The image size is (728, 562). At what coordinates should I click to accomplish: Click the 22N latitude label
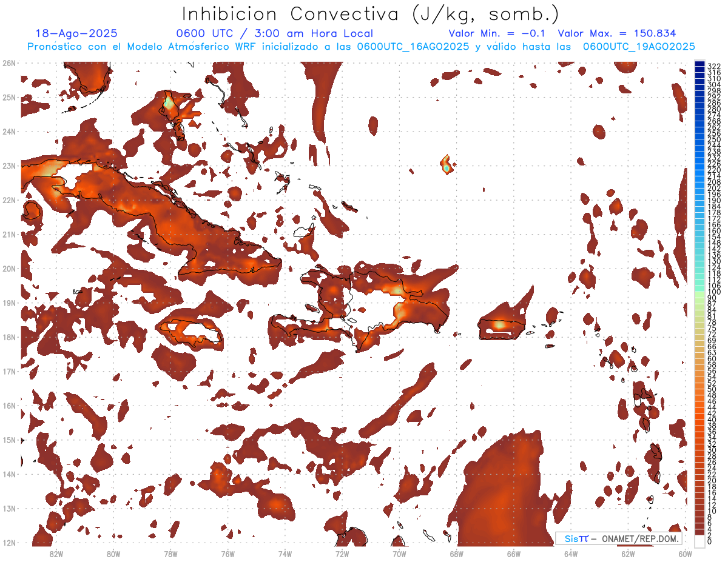pyautogui.click(x=9, y=200)
